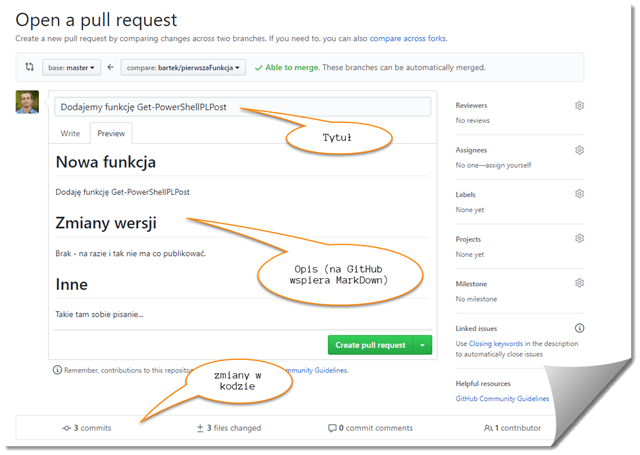Open Assignees settings gear

pyautogui.click(x=579, y=150)
